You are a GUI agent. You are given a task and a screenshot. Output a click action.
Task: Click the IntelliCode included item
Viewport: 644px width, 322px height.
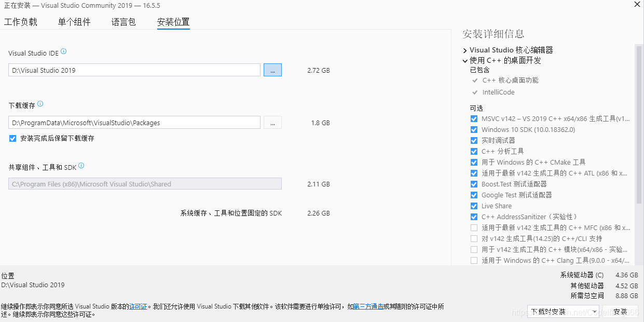coord(499,92)
